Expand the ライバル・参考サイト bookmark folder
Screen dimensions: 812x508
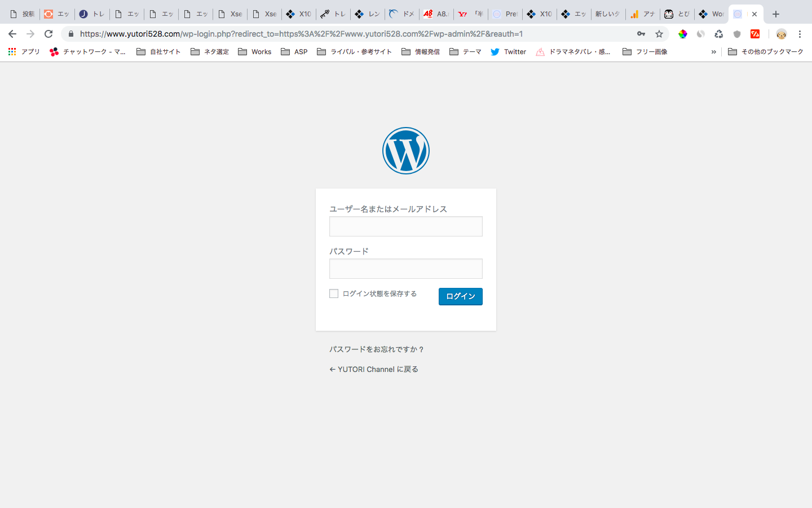coord(355,52)
